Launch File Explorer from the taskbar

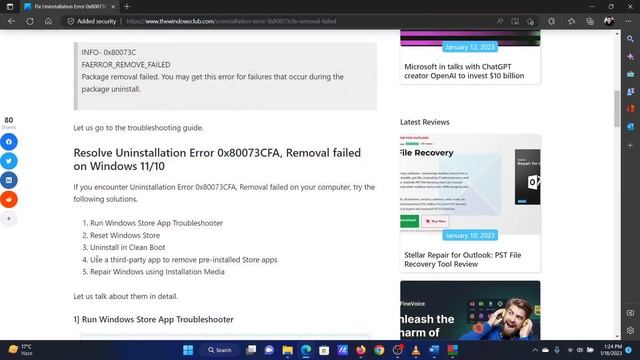point(287,350)
